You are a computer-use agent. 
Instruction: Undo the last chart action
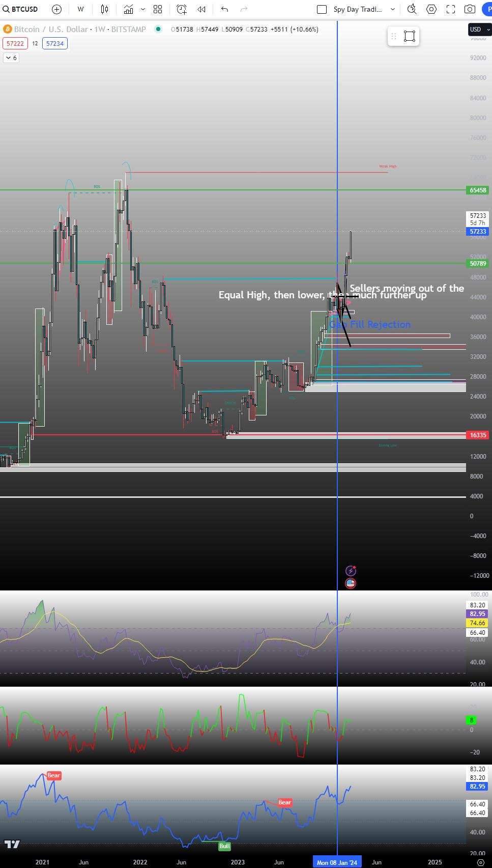[224, 9]
